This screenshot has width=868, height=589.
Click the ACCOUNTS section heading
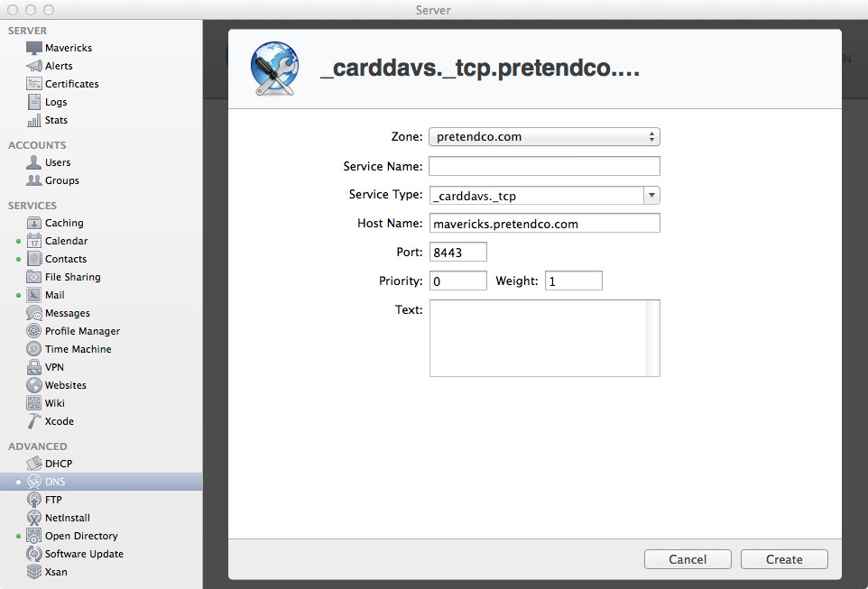tap(37, 145)
